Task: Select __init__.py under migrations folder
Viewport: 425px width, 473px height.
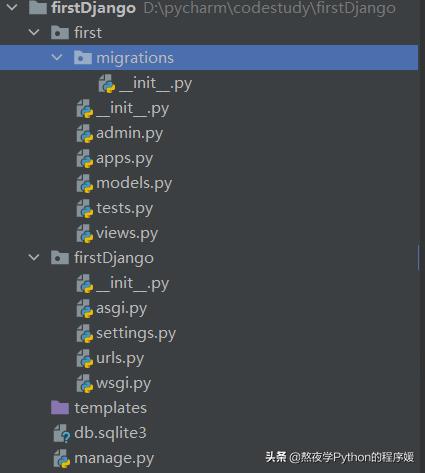Action: (155, 83)
